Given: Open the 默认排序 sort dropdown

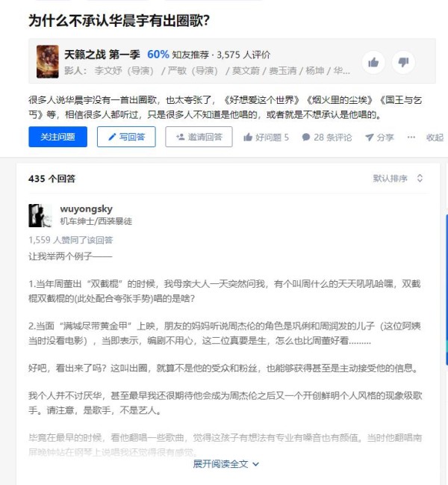Looking at the screenshot, I should [x=398, y=178].
